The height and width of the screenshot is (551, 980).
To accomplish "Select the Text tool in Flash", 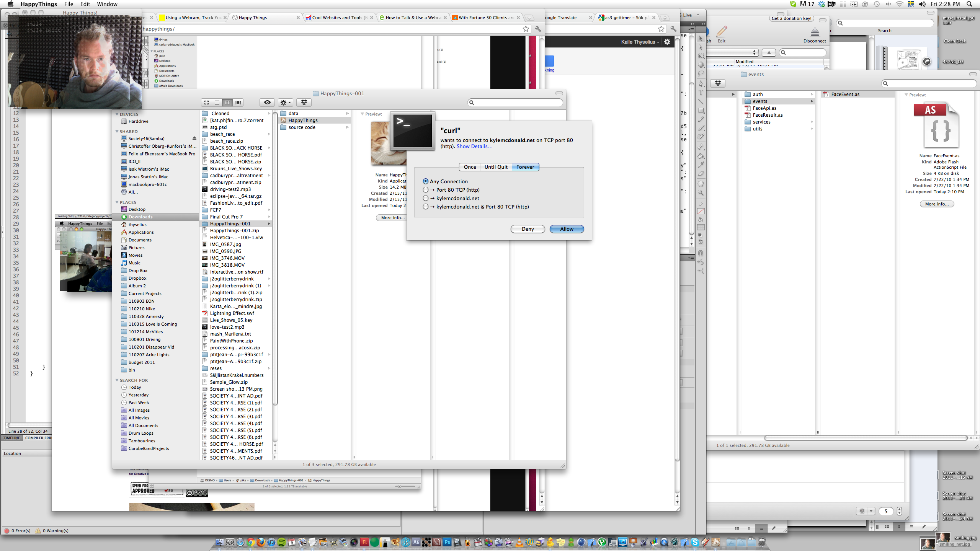I will 701,93.
